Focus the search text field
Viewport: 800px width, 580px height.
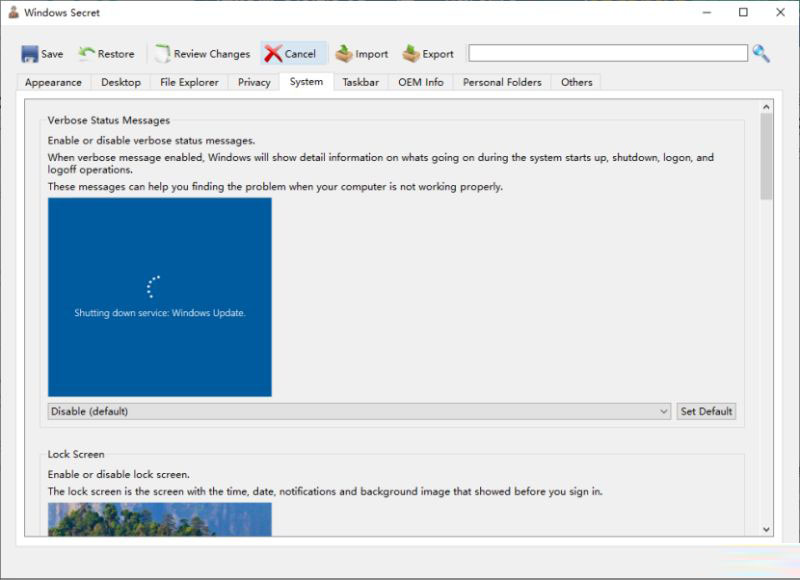point(608,53)
